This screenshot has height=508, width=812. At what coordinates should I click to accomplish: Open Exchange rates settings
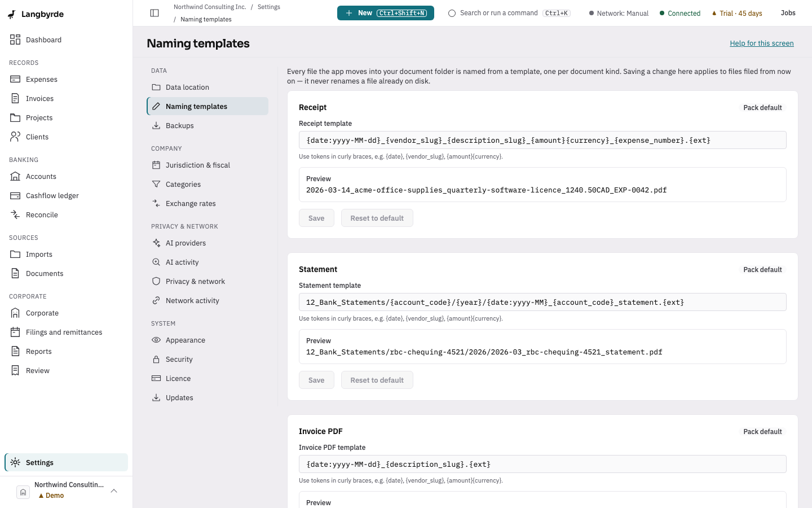[208, 204]
